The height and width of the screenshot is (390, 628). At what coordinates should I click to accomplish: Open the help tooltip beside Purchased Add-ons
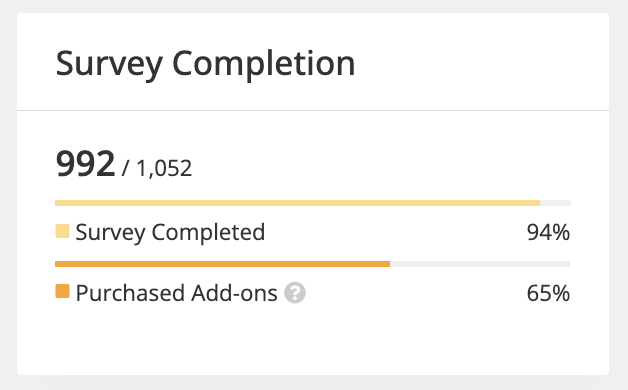coord(295,293)
